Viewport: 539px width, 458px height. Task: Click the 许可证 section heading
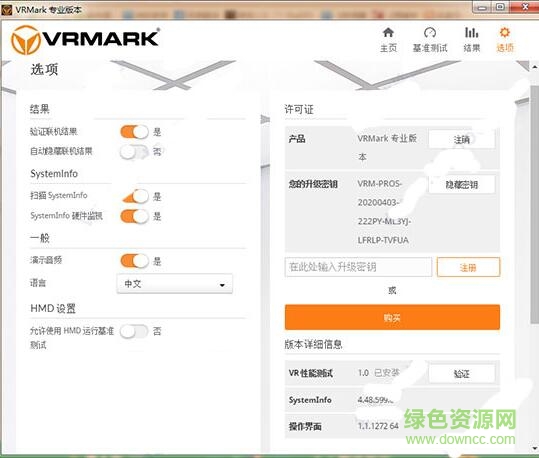(x=299, y=109)
